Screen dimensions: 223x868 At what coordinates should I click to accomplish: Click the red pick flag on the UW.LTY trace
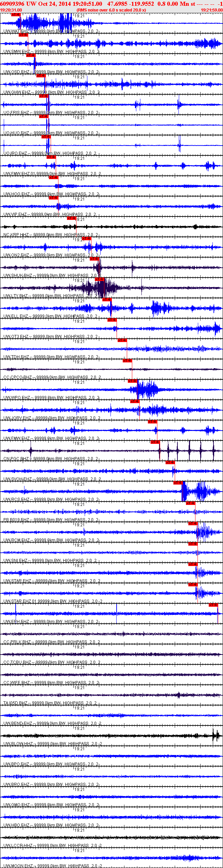click(x=99, y=279)
